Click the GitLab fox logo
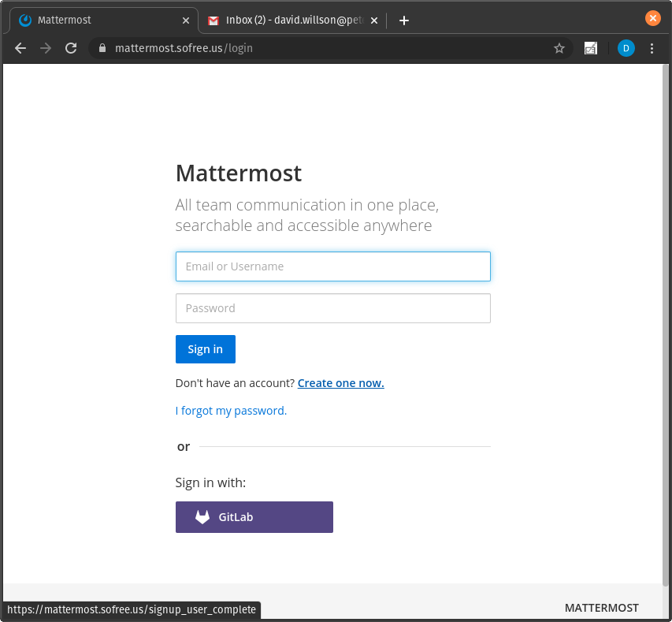 pos(202,517)
